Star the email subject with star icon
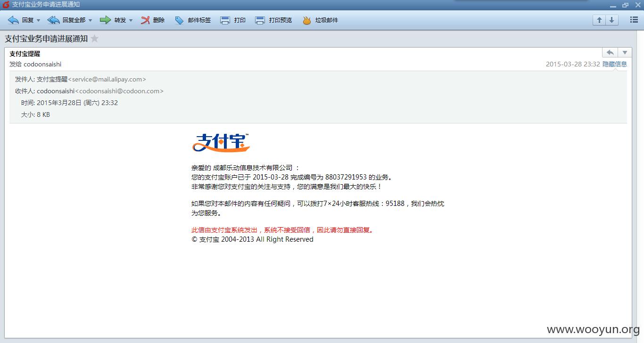This screenshot has width=644, height=343. [x=95, y=39]
